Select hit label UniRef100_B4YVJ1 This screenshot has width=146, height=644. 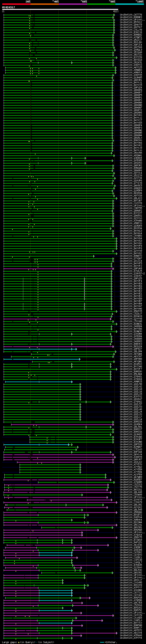[x=131, y=82]
